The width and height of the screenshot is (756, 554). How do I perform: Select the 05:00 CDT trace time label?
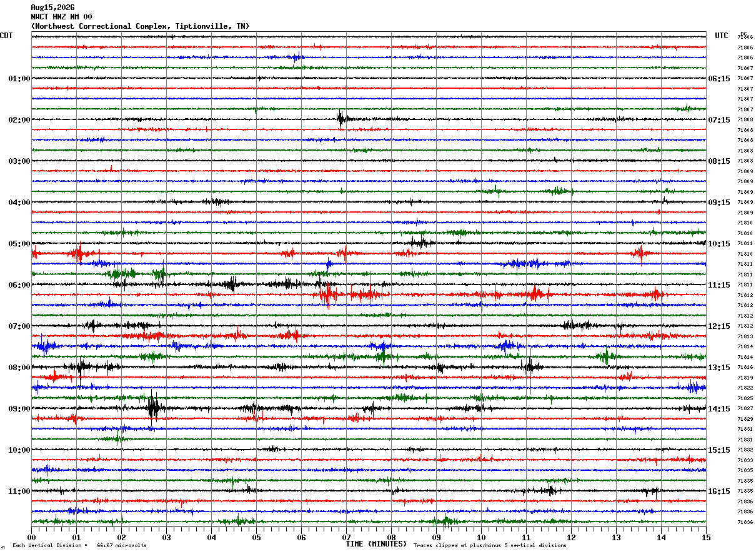pos(19,244)
